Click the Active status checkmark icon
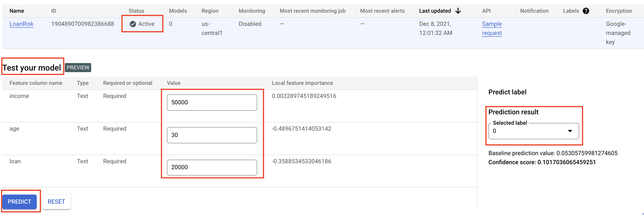Screen dimensions: 644x215 tap(133, 24)
